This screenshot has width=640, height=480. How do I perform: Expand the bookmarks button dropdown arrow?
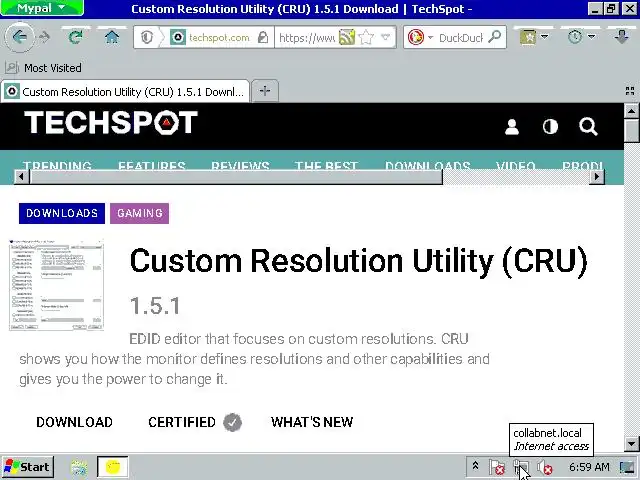point(544,37)
